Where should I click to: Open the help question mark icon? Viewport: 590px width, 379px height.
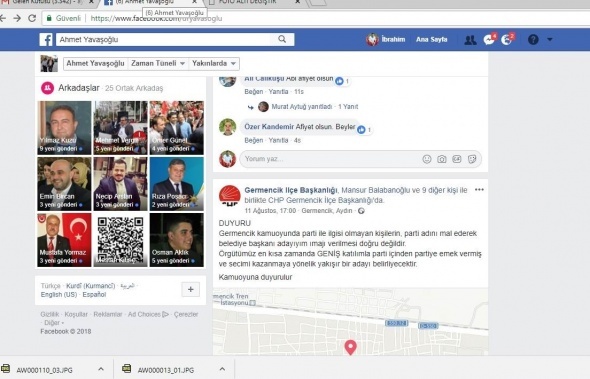(533, 40)
